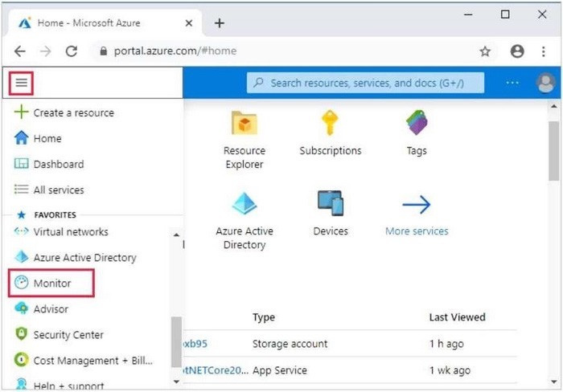Click the More services link text

tap(417, 231)
